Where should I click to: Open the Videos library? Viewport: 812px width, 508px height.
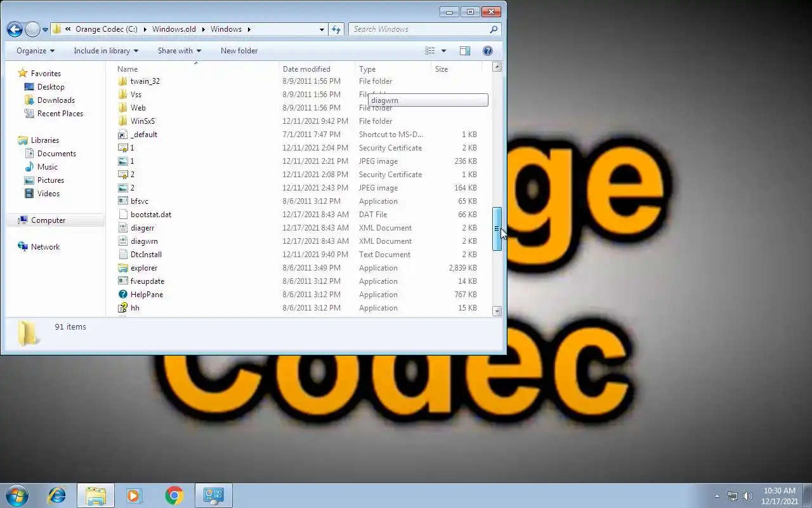pyautogui.click(x=48, y=194)
